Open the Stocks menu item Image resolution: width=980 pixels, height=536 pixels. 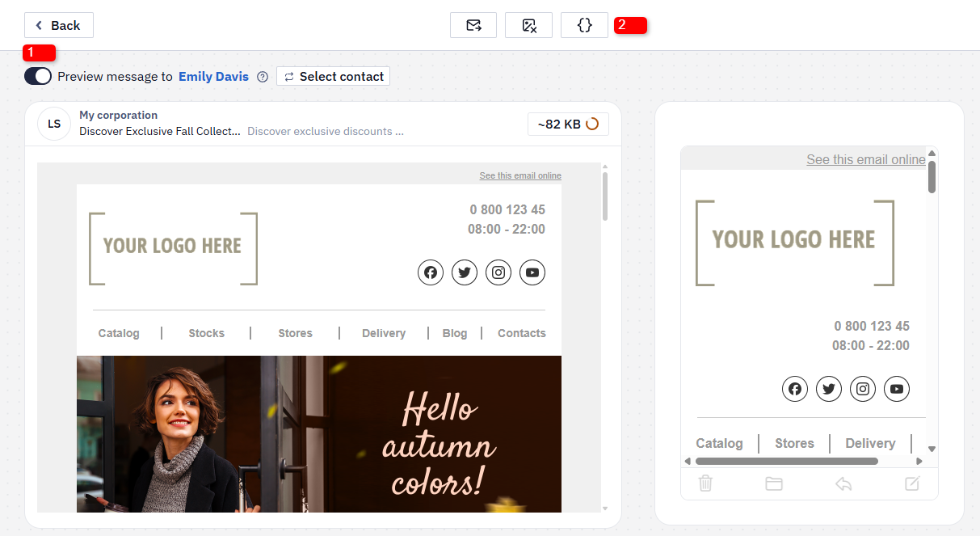point(207,333)
